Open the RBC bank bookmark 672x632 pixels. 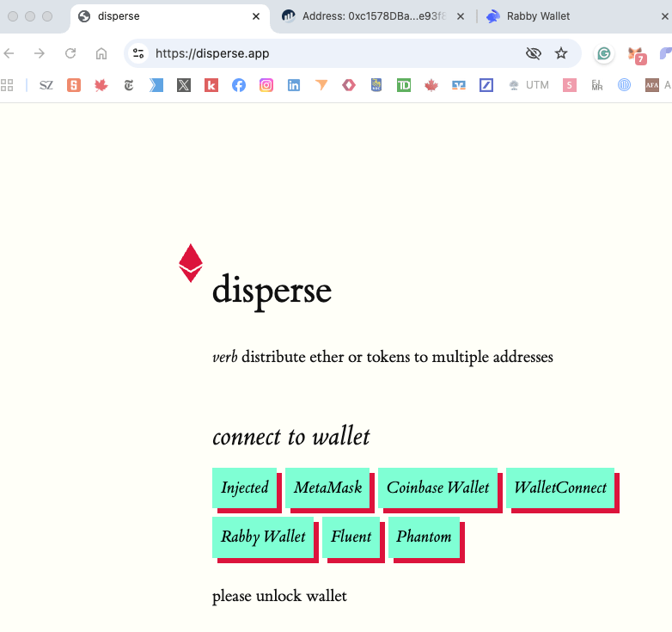(376, 85)
